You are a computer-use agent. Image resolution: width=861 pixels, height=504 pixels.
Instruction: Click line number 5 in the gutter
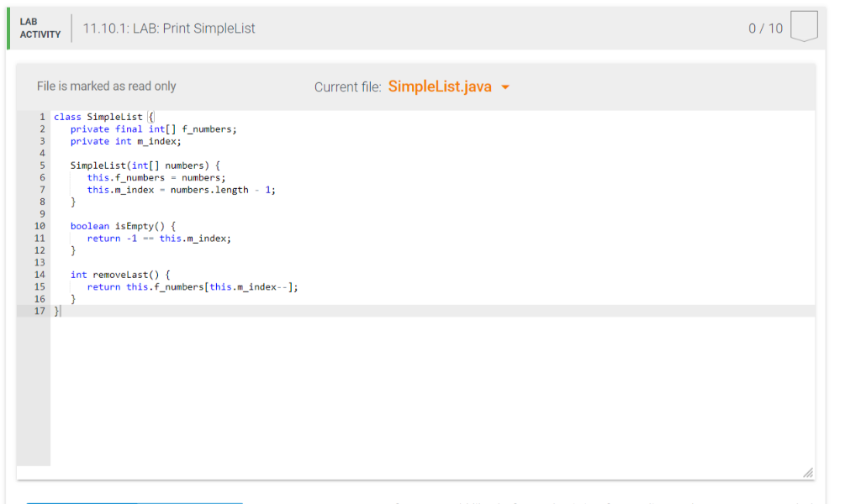(42, 165)
